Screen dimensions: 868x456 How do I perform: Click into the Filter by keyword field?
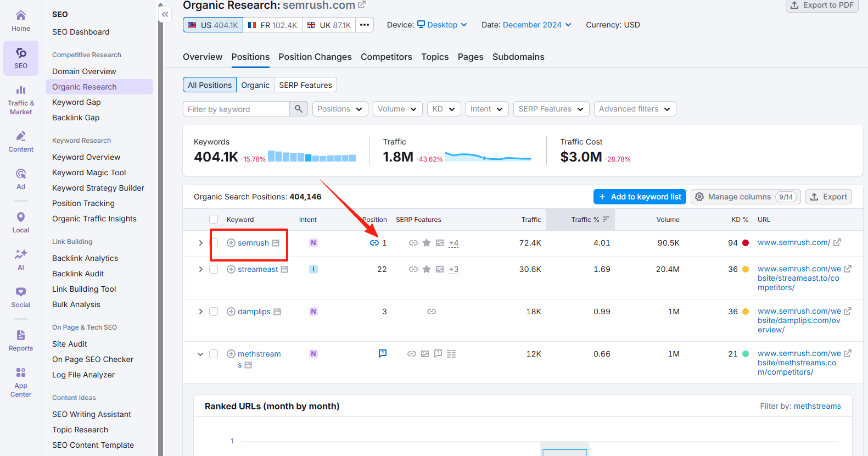[236, 109]
